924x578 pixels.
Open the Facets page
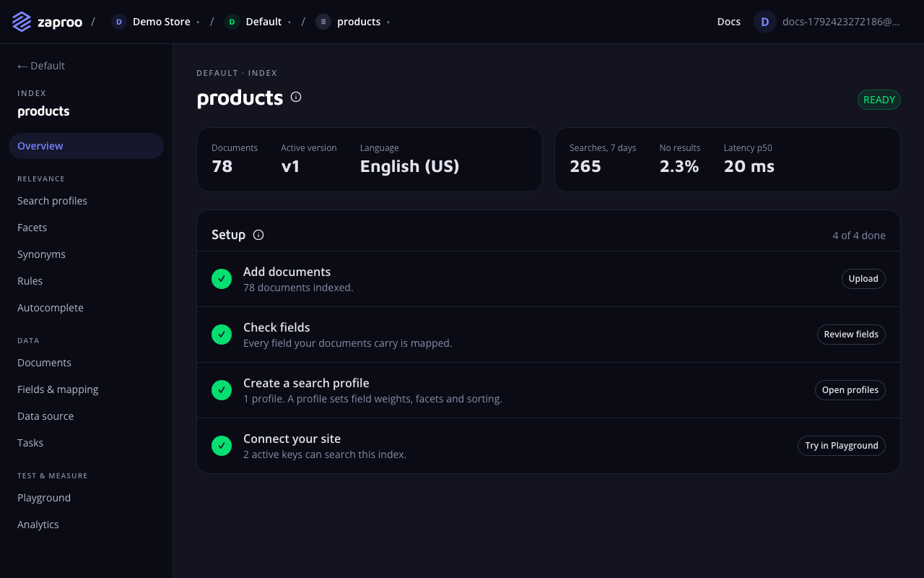click(x=86, y=228)
